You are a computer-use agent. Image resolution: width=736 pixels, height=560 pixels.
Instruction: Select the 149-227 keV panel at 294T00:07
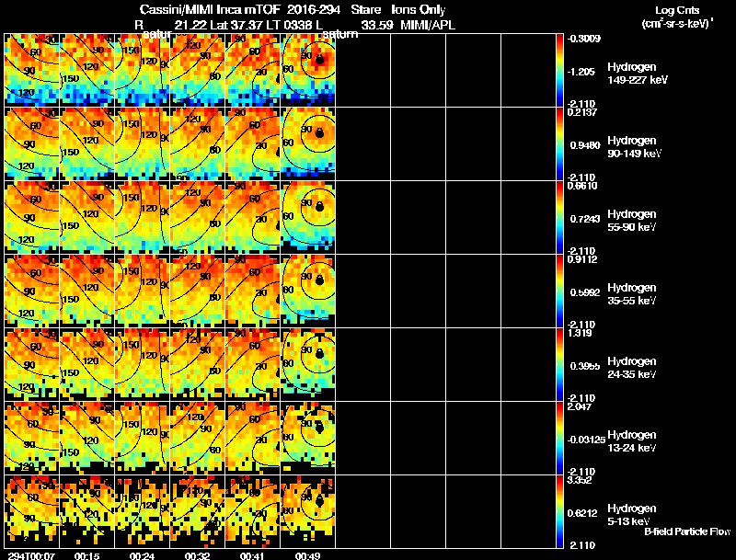tap(32, 70)
